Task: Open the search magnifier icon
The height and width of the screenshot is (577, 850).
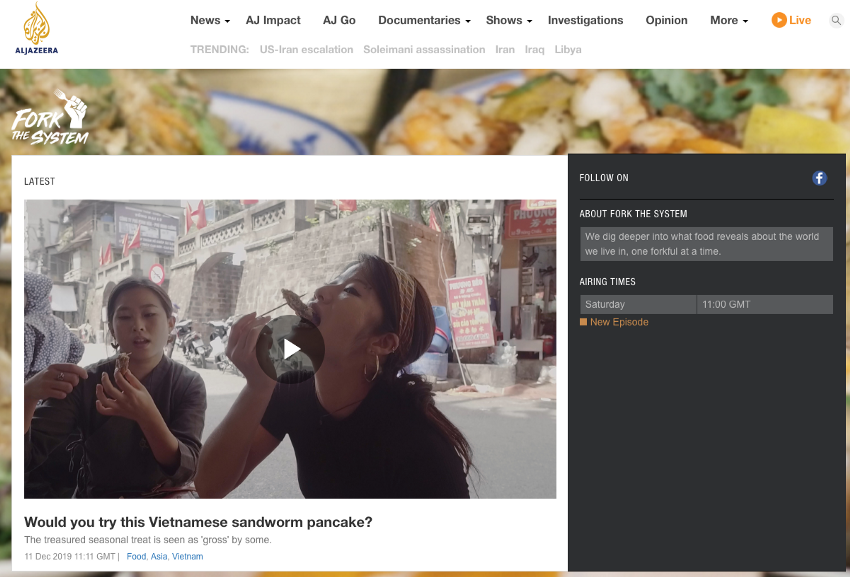Action: pos(836,20)
